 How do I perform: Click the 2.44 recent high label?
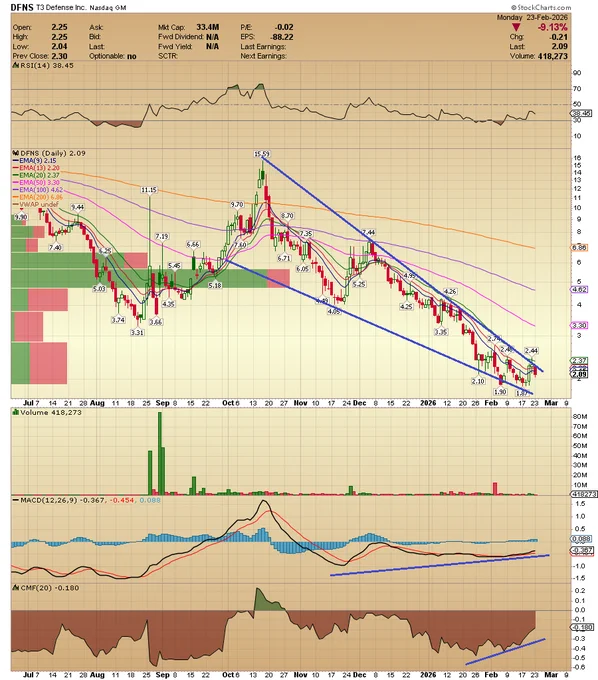coord(532,350)
